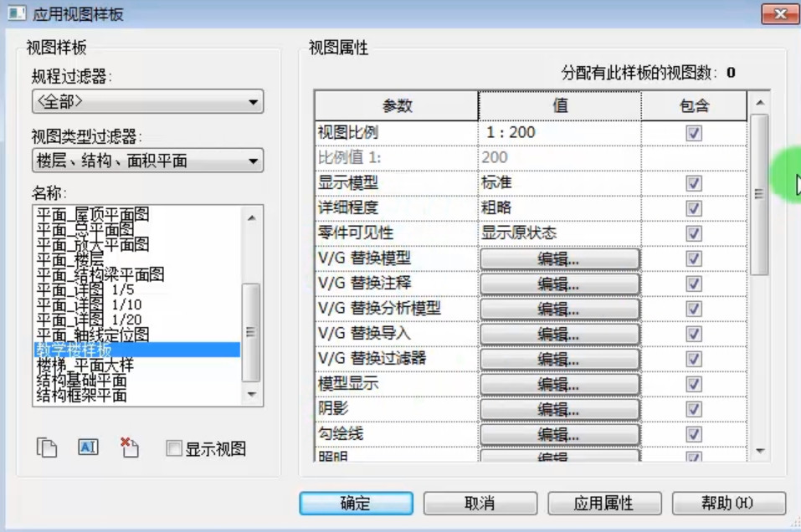
Task: Click the rename view template icon
Action: coord(89,448)
